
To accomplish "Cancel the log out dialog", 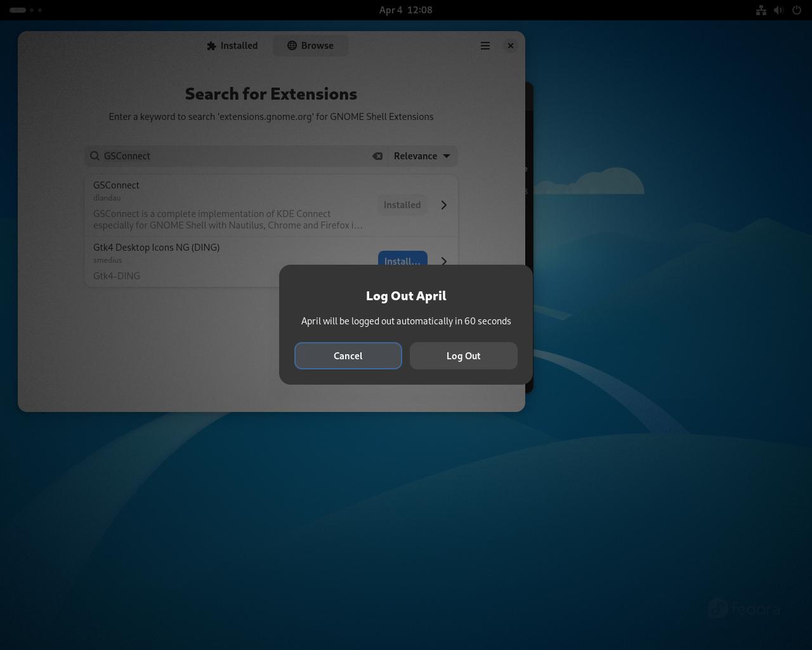I will tap(348, 355).
